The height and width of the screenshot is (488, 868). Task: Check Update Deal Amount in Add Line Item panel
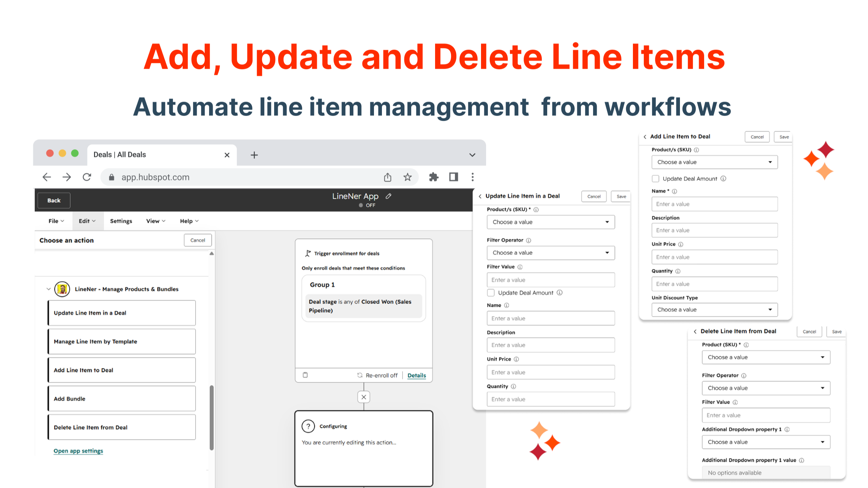655,179
